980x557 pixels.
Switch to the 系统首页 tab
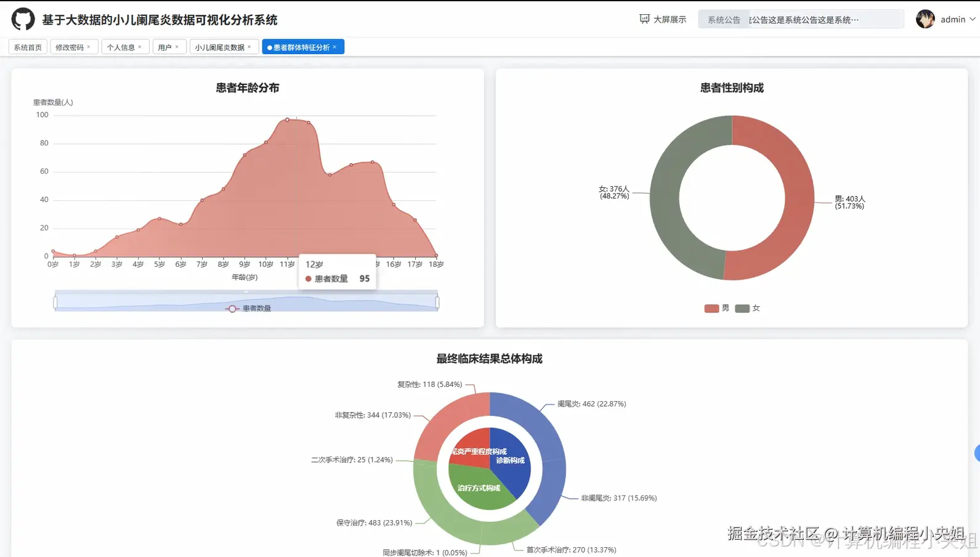pyautogui.click(x=28, y=47)
